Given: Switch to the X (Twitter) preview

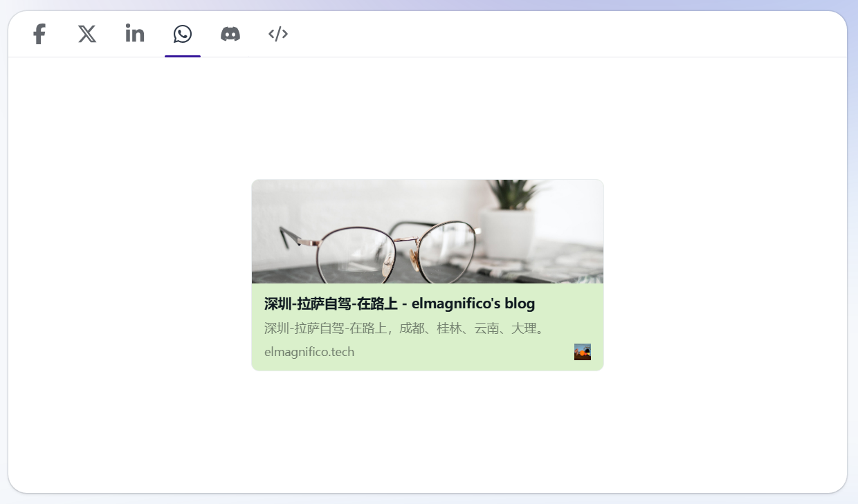Looking at the screenshot, I should [x=87, y=34].
